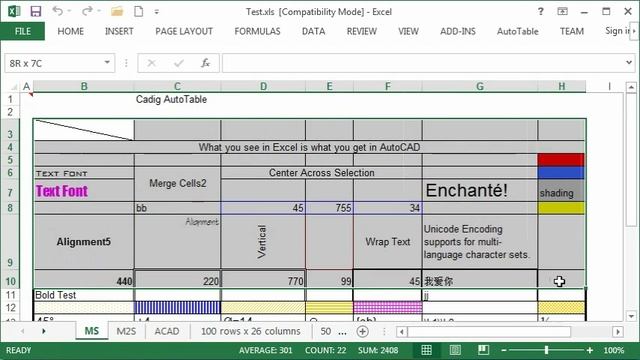Viewport: 640px width, 360px height.
Task: Switch to the MS sheet tab
Action: (x=92, y=331)
